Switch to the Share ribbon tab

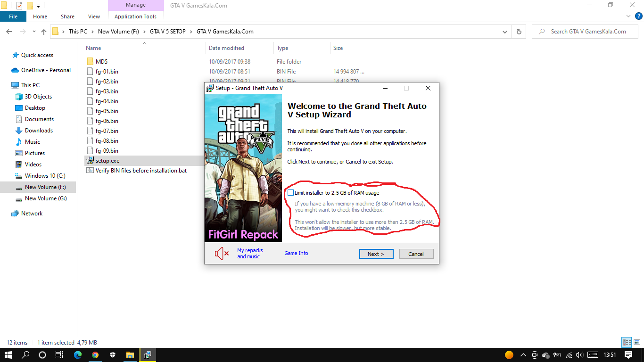[67, 16]
